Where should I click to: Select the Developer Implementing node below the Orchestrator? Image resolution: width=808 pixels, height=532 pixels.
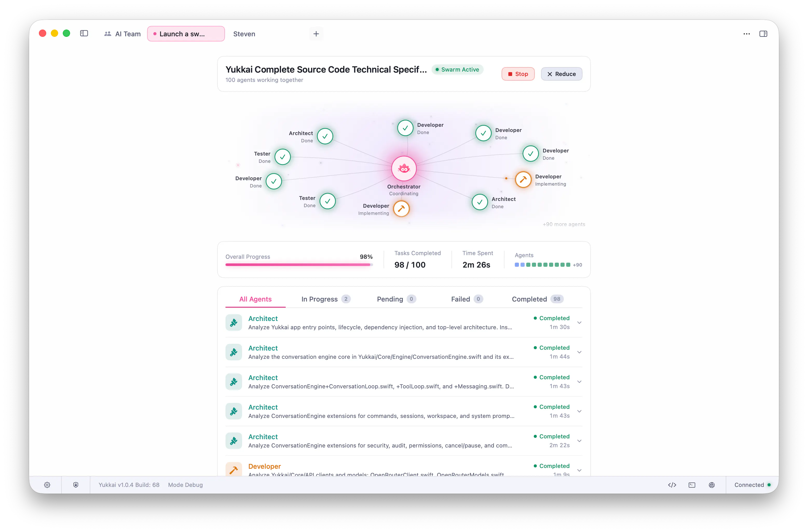[401, 209]
